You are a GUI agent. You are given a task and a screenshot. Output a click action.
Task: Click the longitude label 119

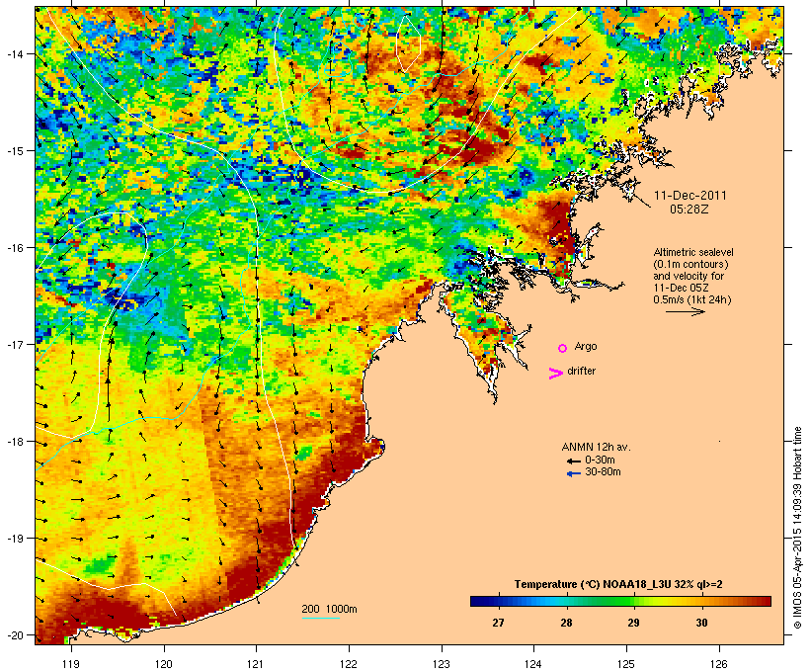[71, 663]
